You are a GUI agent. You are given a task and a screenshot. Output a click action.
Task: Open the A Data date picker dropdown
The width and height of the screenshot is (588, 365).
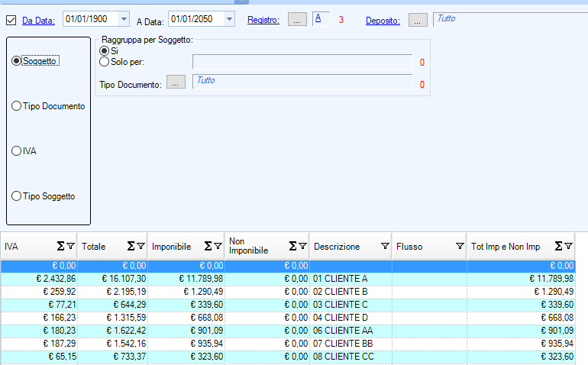pos(229,19)
